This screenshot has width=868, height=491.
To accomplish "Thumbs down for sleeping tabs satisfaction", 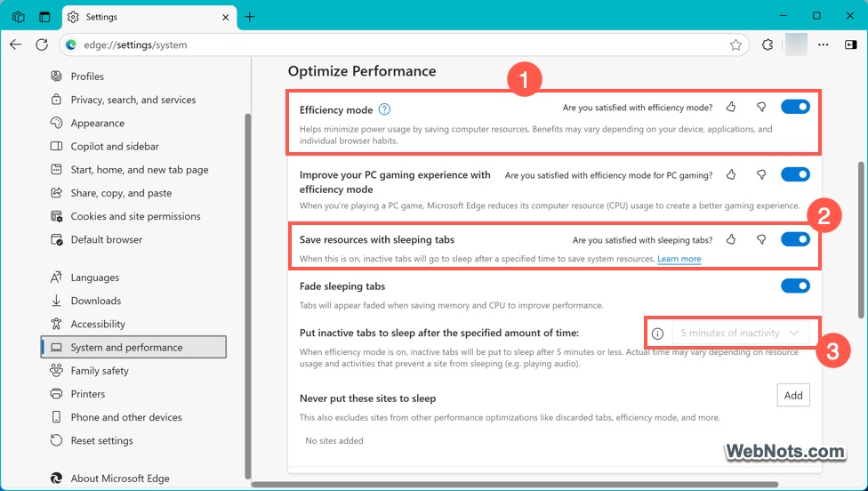I will pyautogui.click(x=761, y=239).
